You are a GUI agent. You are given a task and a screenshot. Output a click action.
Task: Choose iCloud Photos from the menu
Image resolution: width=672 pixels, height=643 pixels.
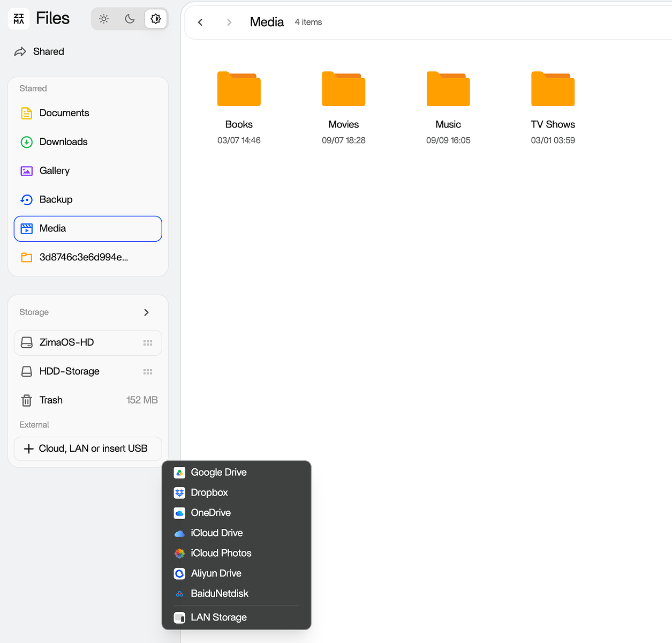237,554
